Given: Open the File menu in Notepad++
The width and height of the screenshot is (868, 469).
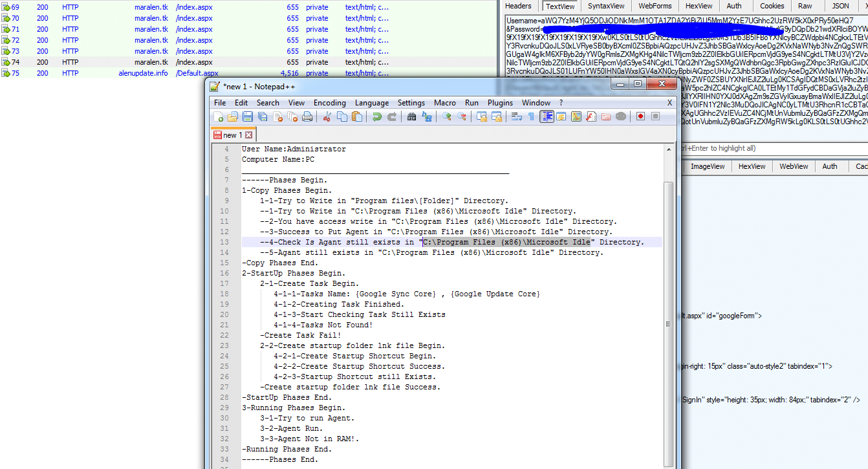Looking at the screenshot, I should tap(220, 103).
